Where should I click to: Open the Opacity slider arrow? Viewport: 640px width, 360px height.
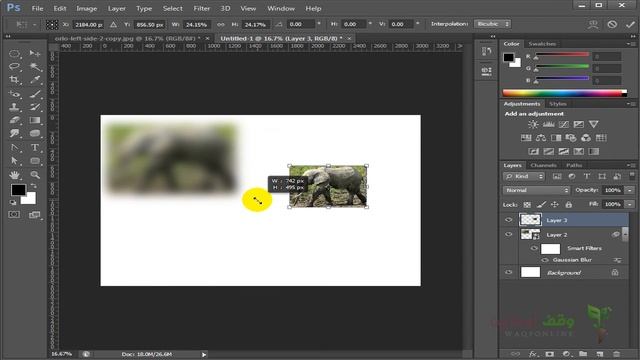[x=630, y=190]
